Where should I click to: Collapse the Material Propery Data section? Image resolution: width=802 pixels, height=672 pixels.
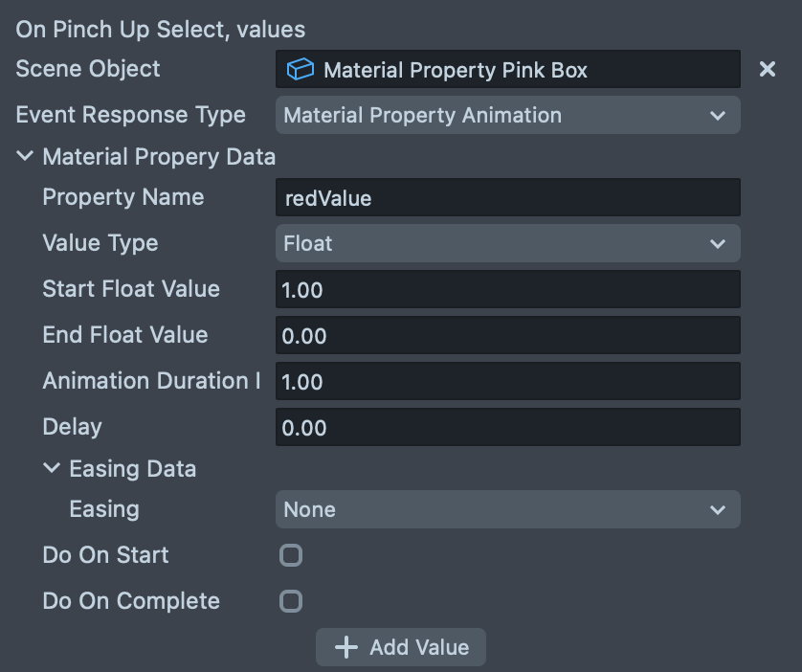(x=26, y=156)
